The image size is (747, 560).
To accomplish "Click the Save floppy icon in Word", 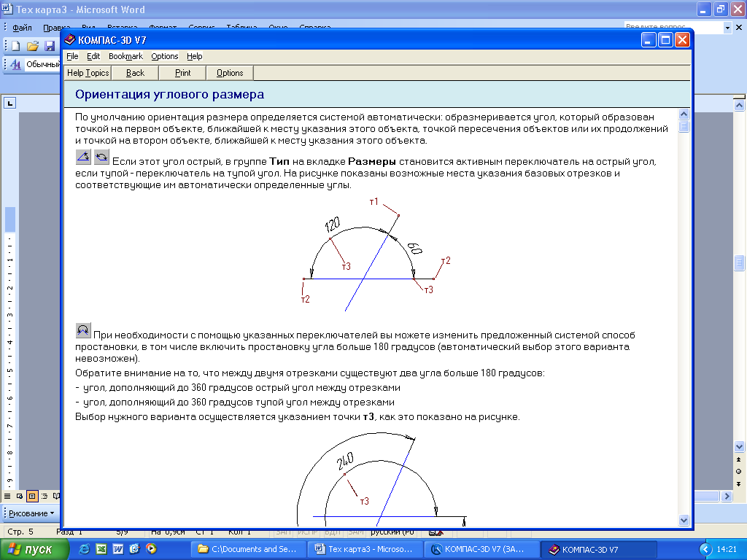I will pos(50,46).
